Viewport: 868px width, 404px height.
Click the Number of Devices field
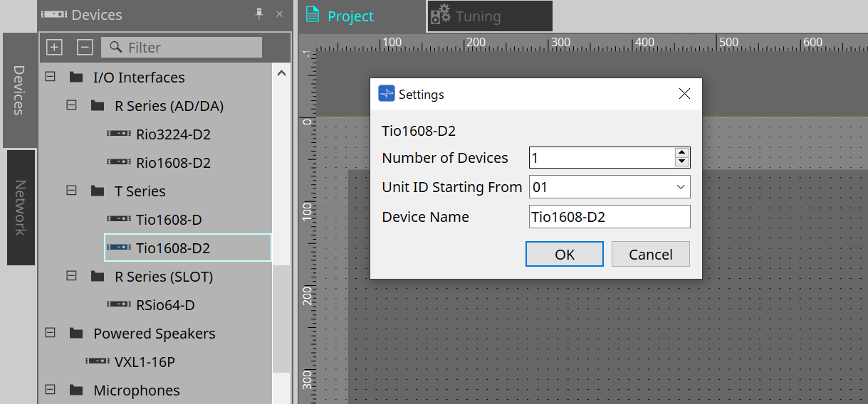tap(602, 158)
